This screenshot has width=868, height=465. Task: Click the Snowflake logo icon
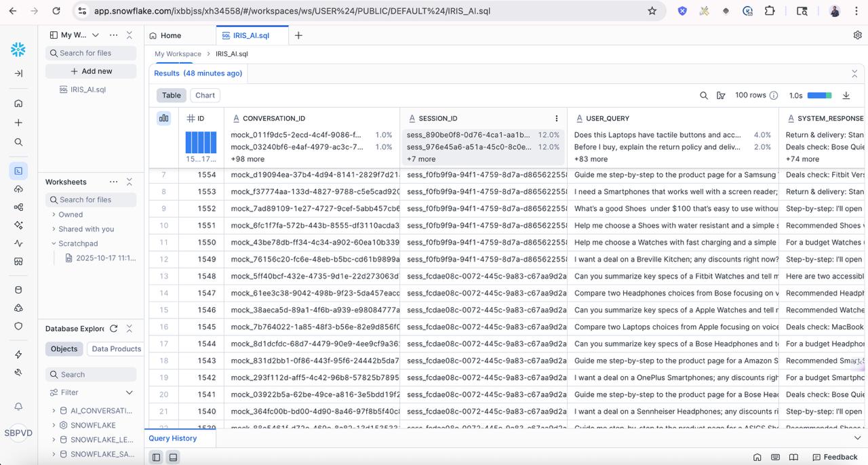click(18, 49)
